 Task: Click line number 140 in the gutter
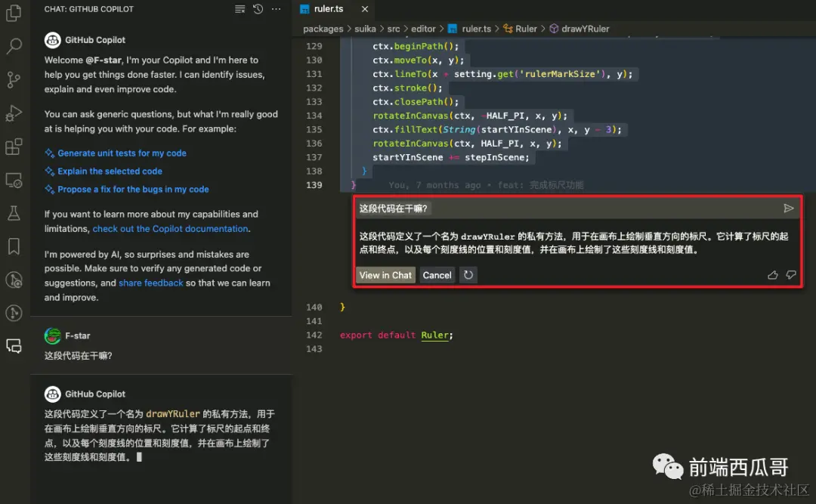(314, 308)
